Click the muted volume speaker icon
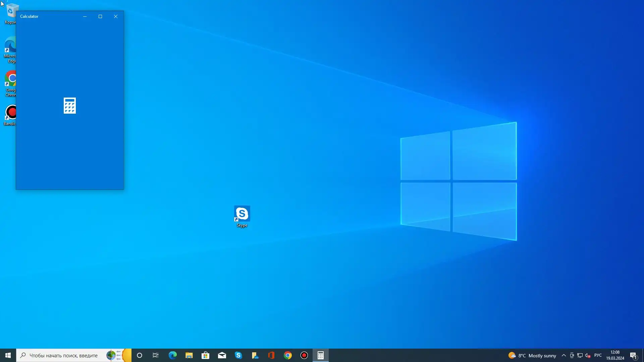The width and height of the screenshot is (644, 362). click(588, 355)
